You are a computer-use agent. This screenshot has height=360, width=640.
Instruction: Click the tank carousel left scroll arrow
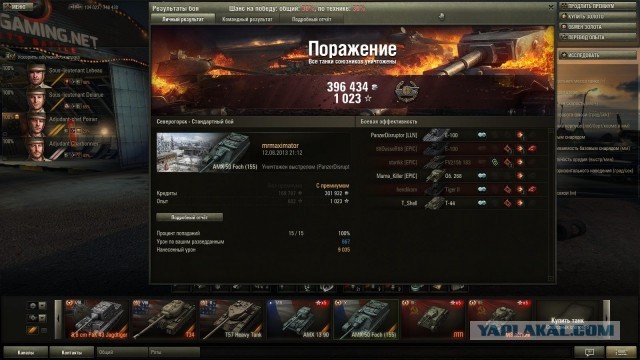58,319
